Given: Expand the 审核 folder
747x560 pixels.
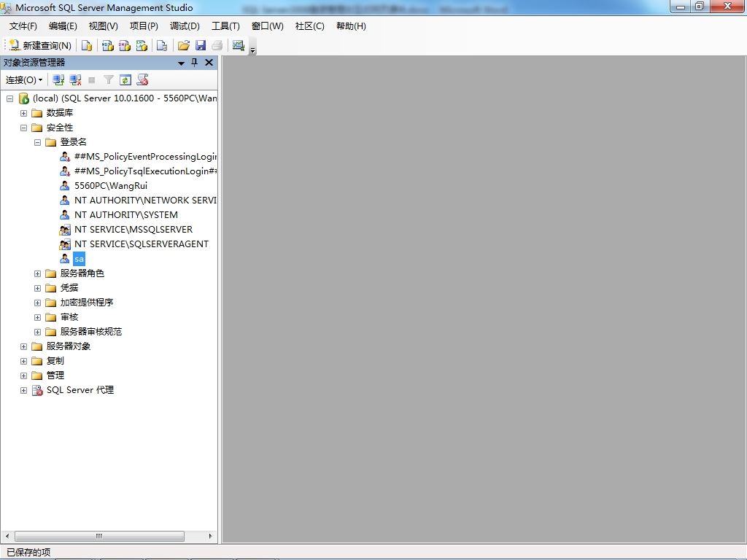Looking at the screenshot, I should click(x=37, y=318).
